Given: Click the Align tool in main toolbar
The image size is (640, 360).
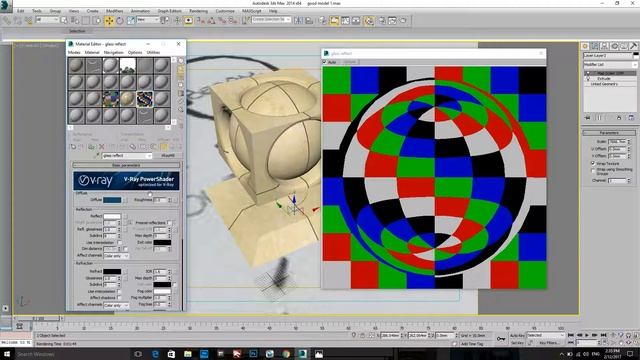Looking at the screenshot, I should tap(309, 20).
